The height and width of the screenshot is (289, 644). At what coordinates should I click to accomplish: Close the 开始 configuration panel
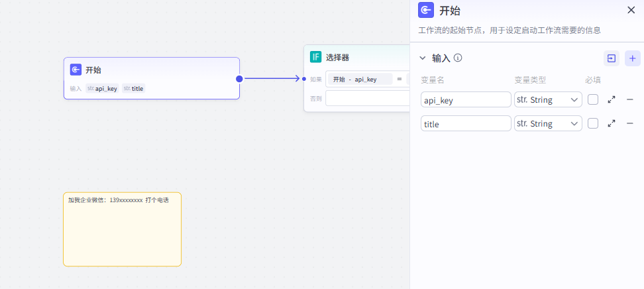[631, 10]
